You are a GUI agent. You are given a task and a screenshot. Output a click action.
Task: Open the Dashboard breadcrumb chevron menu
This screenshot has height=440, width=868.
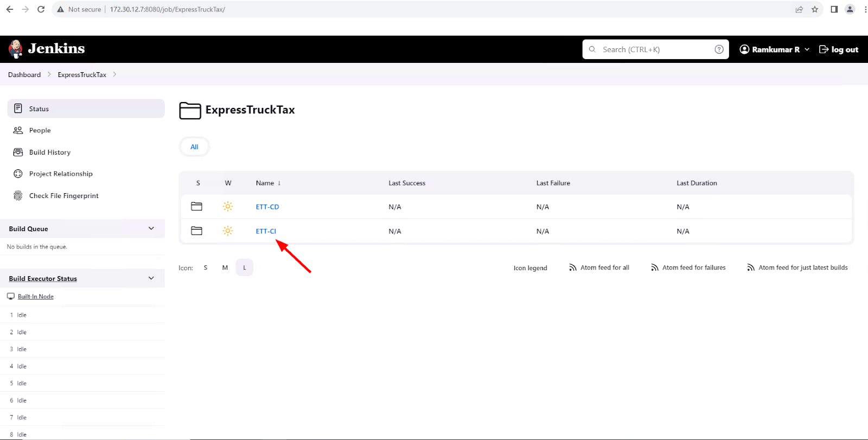coord(49,74)
